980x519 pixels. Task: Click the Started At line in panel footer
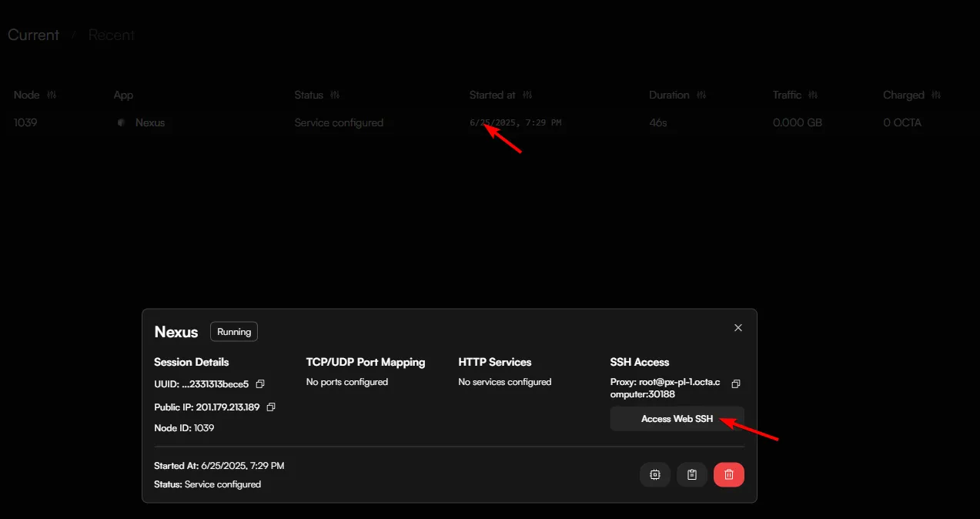[219, 466]
